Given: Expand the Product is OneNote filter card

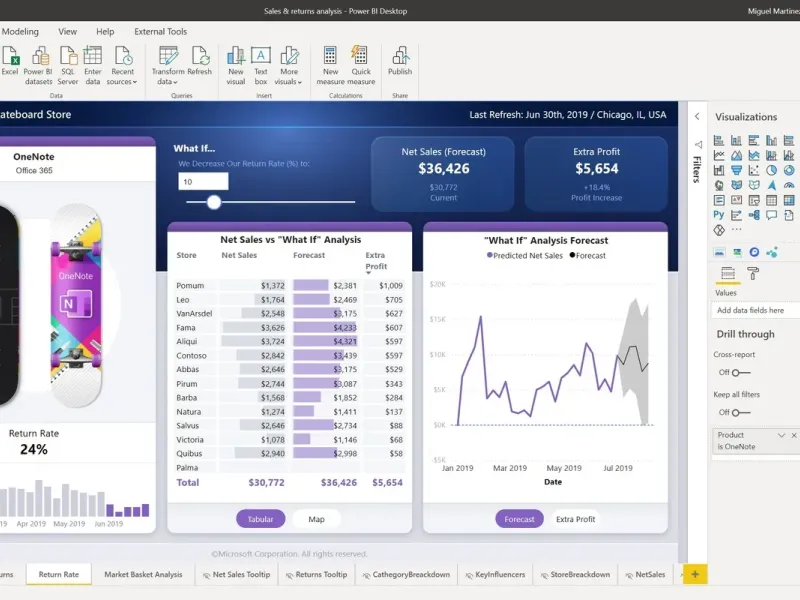Looking at the screenshot, I should [781, 435].
